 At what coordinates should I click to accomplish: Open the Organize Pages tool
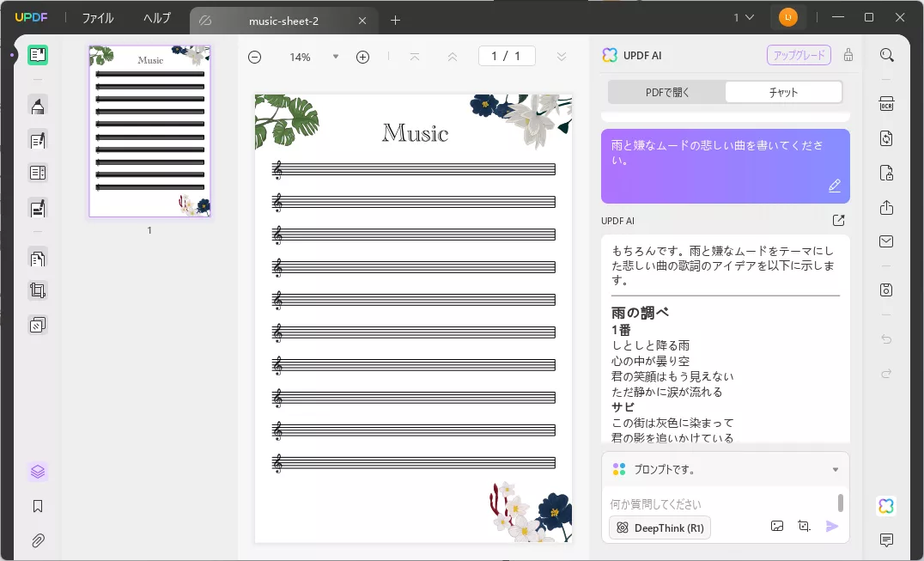point(38,259)
